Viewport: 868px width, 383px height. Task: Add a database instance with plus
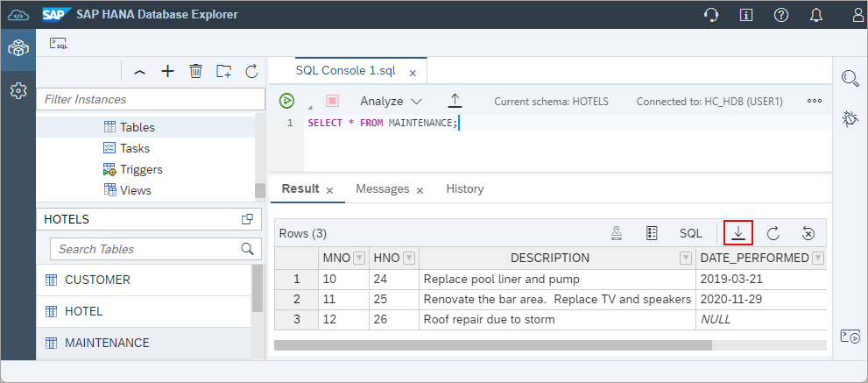click(x=168, y=71)
